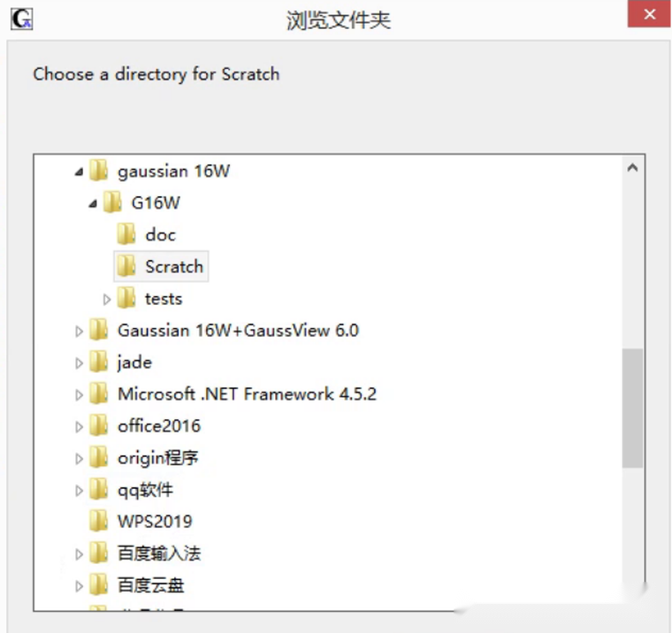
Task: Choose the 'Scratch' folder label
Action: point(174,267)
